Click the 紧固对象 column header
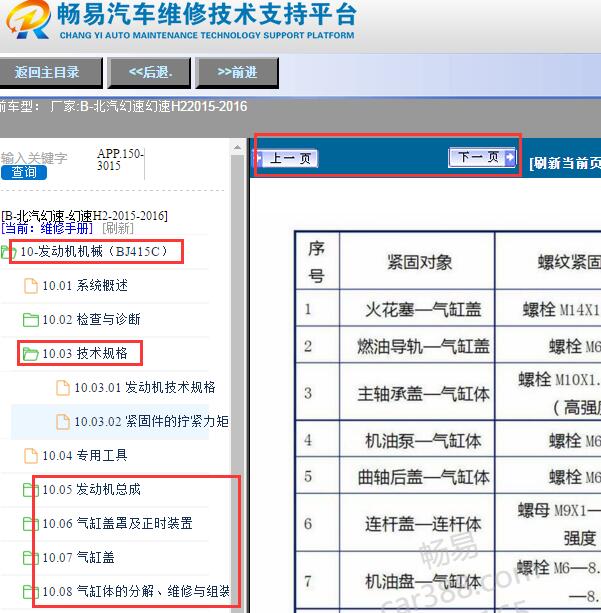Image resolution: width=601 pixels, height=613 pixels. click(x=417, y=261)
